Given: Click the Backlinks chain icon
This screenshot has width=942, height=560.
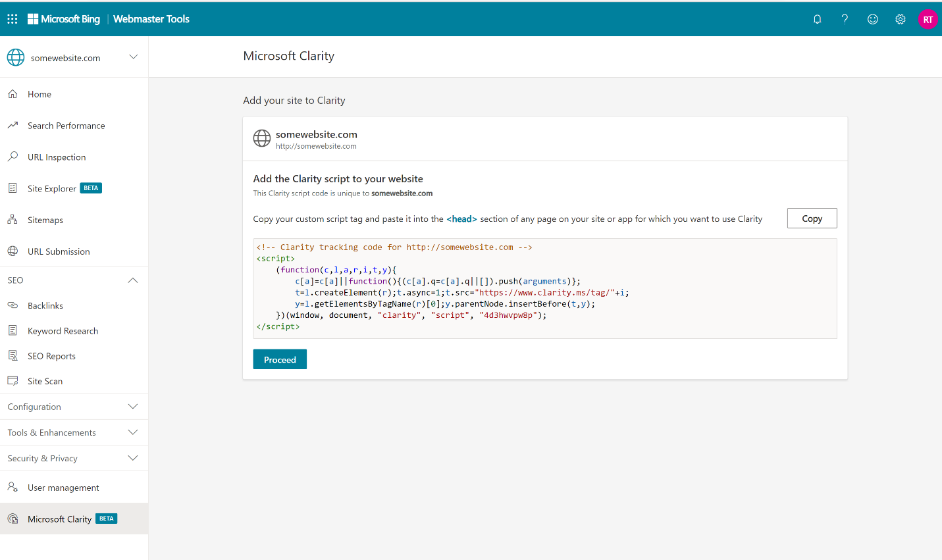Looking at the screenshot, I should (13, 305).
